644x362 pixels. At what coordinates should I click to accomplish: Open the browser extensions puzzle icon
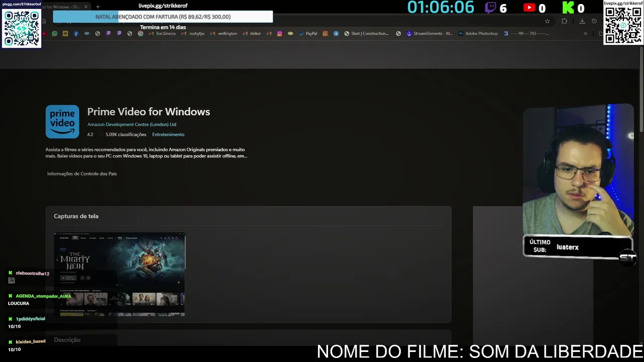564,21
